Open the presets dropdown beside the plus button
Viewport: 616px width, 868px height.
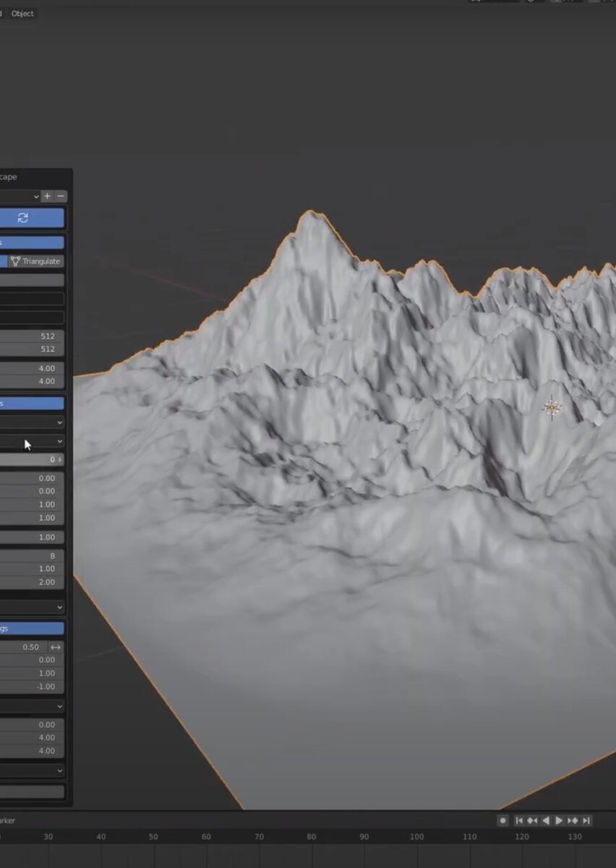(20, 196)
